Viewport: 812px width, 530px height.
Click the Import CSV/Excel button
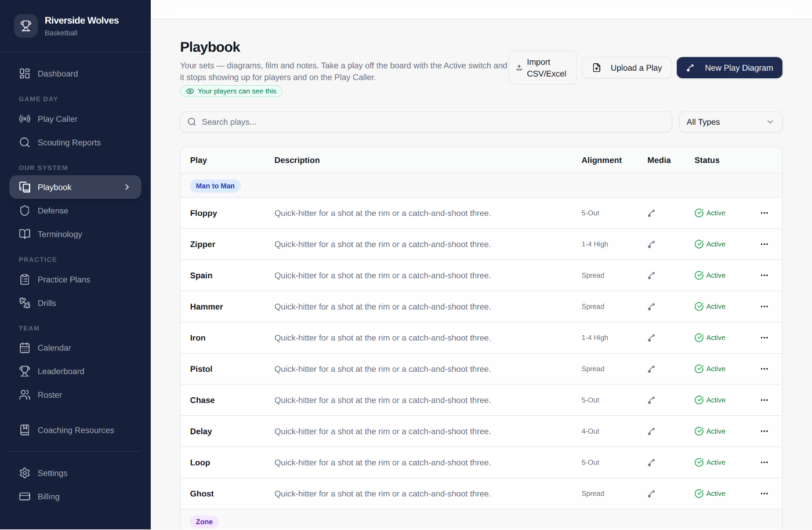tap(543, 68)
